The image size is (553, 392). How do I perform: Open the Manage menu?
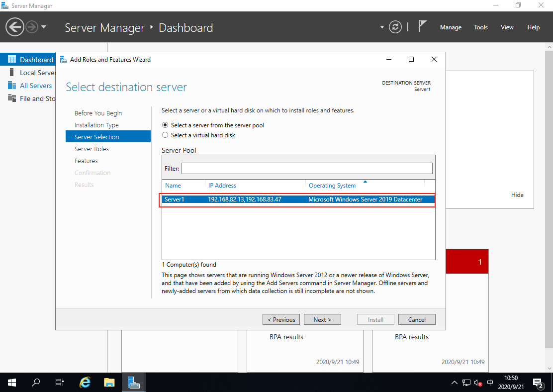point(451,27)
